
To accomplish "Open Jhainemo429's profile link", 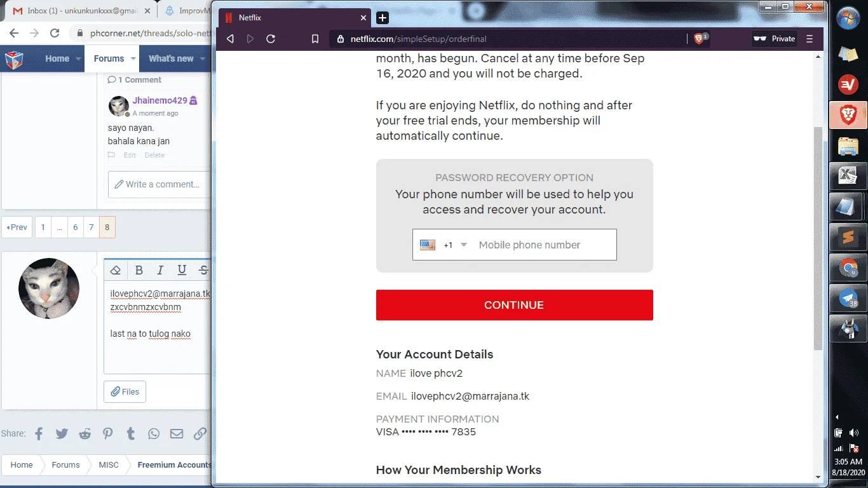I will (159, 100).
